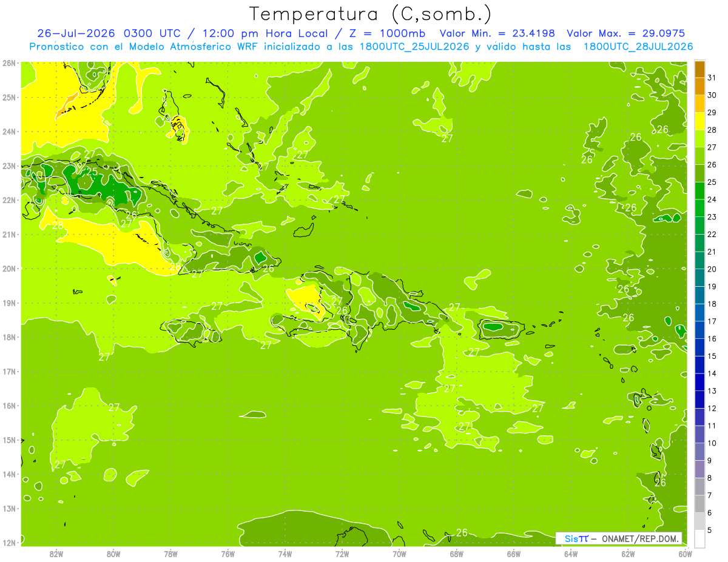Image resolution: width=728 pixels, height=562 pixels.
Task: Click the '31' value on the color scale
Action: click(x=712, y=78)
